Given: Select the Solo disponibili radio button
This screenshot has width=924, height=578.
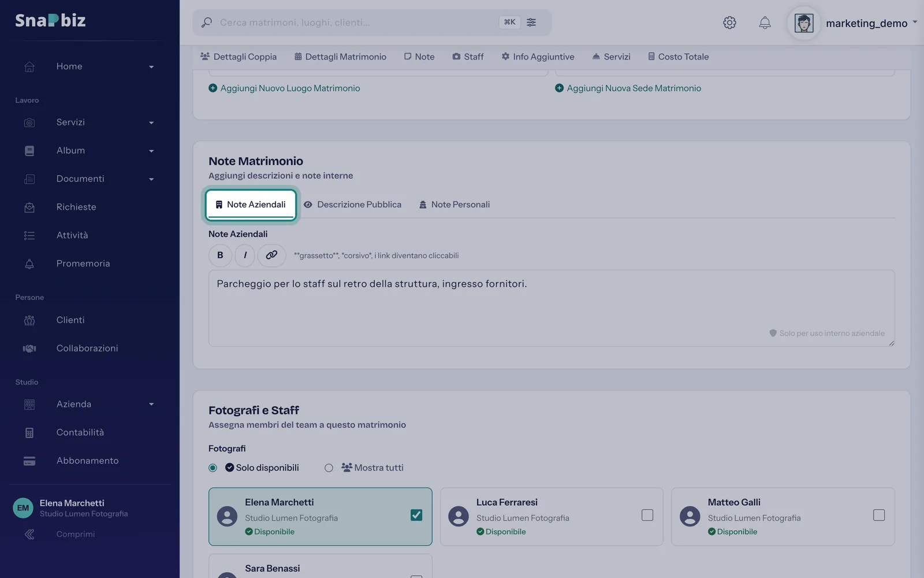Looking at the screenshot, I should [x=213, y=468].
